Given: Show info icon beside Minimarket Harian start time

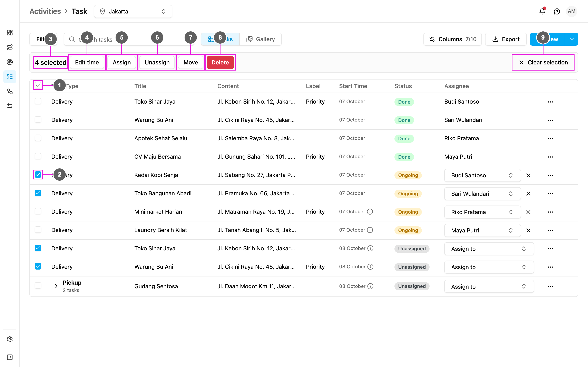Looking at the screenshot, I should (370, 212).
